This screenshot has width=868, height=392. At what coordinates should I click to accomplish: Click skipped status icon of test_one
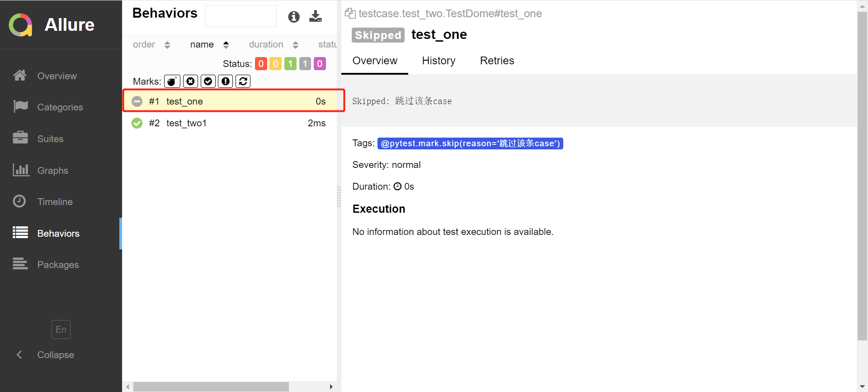pos(137,101)
